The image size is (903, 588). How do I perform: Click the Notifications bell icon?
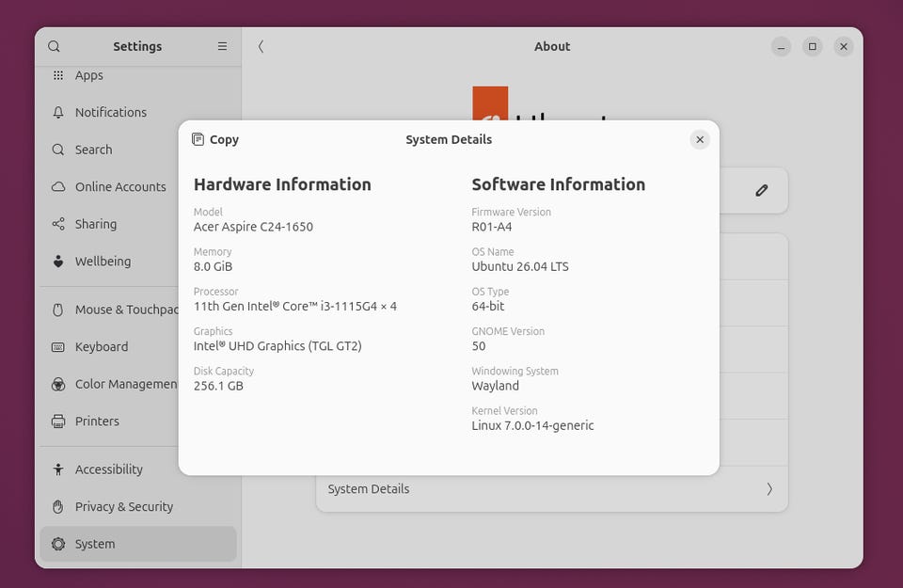(58, 112)
